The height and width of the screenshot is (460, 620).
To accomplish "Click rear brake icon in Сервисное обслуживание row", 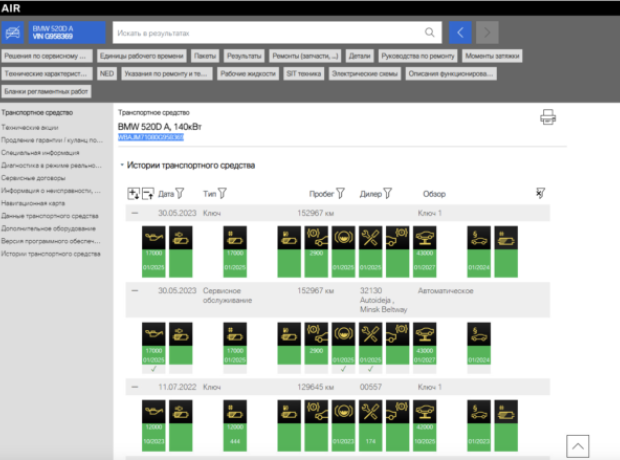I will tap(397, 334).
